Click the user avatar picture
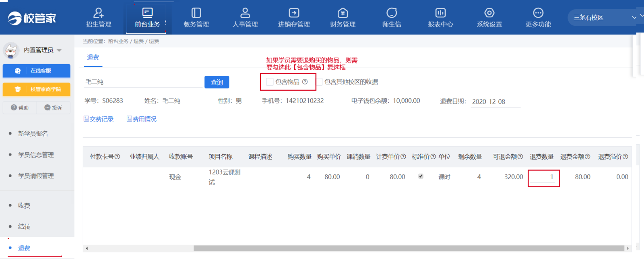 coord(11,50)
